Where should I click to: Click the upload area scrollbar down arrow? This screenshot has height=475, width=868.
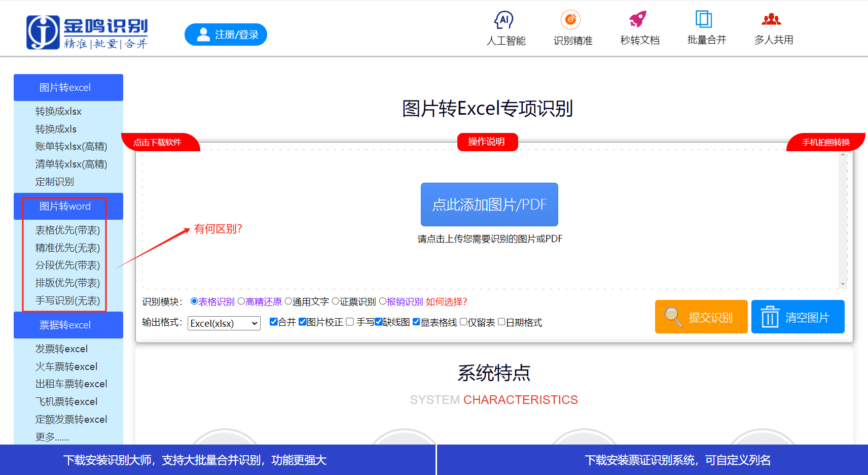843,285
